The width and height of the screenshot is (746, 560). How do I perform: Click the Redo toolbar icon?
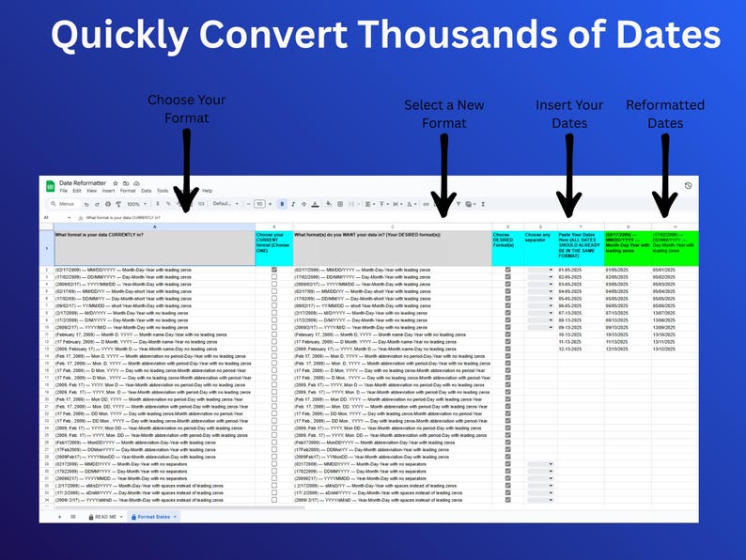tap(97, 204)
